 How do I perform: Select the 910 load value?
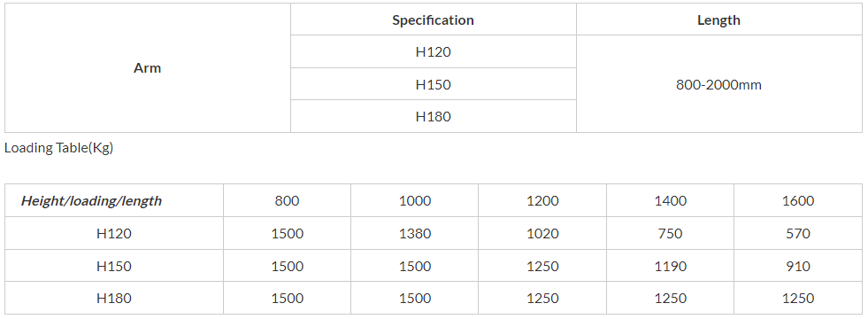tap(798, 267)
